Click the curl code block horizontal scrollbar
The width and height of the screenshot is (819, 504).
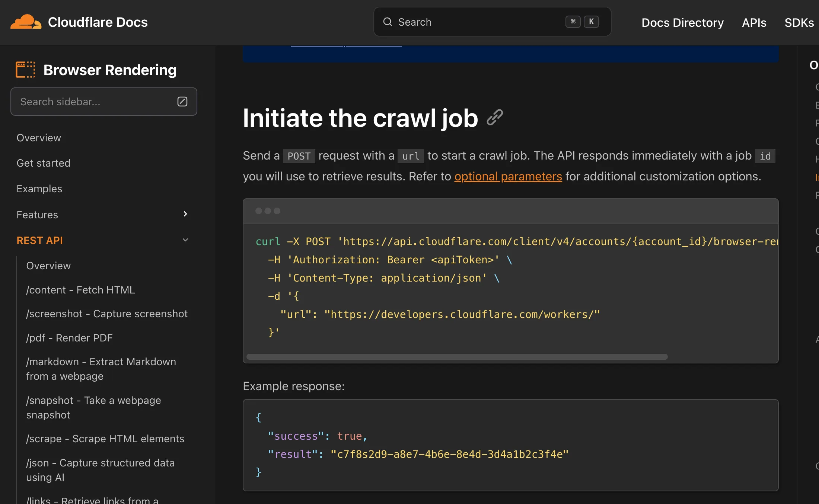point(457,357)
